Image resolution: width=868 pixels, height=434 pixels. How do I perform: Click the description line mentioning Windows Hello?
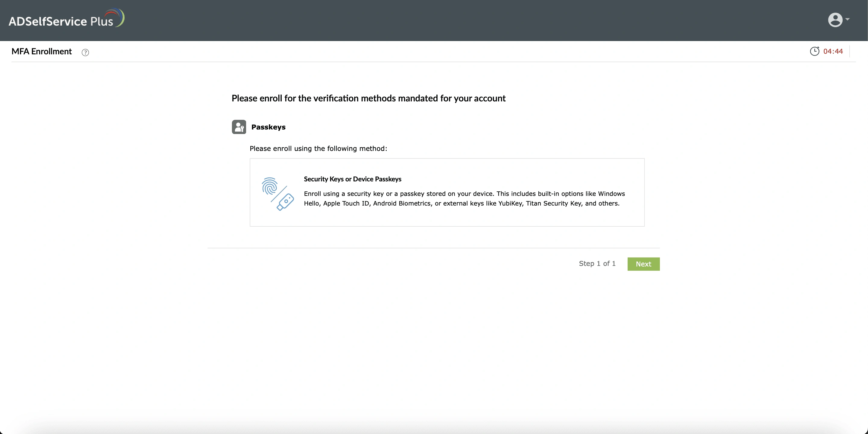tap(464, 193)
